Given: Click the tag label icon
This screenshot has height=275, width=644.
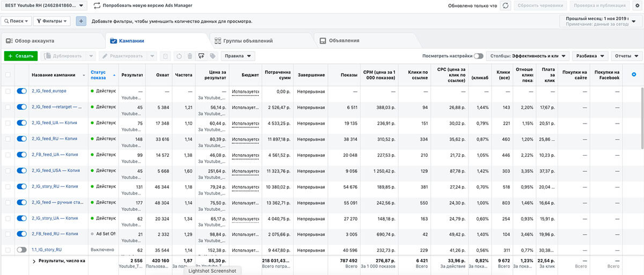Looking at the screenshot, I should tap(213, 56).
